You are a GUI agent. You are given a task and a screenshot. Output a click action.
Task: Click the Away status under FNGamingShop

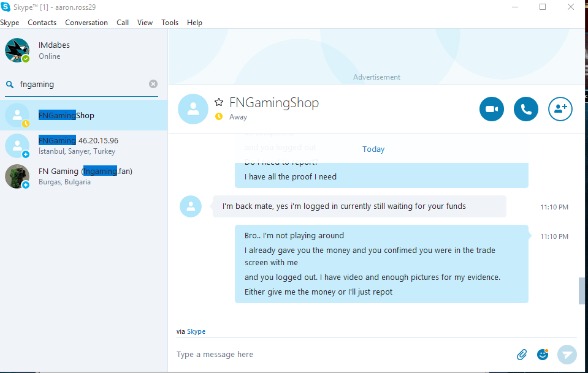click(x=238, y=117)
